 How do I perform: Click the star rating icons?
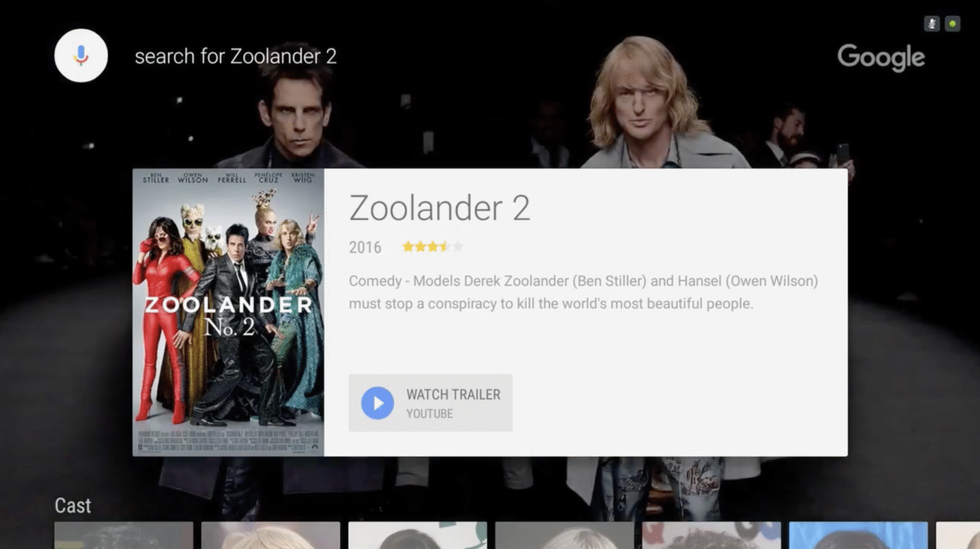433,247
